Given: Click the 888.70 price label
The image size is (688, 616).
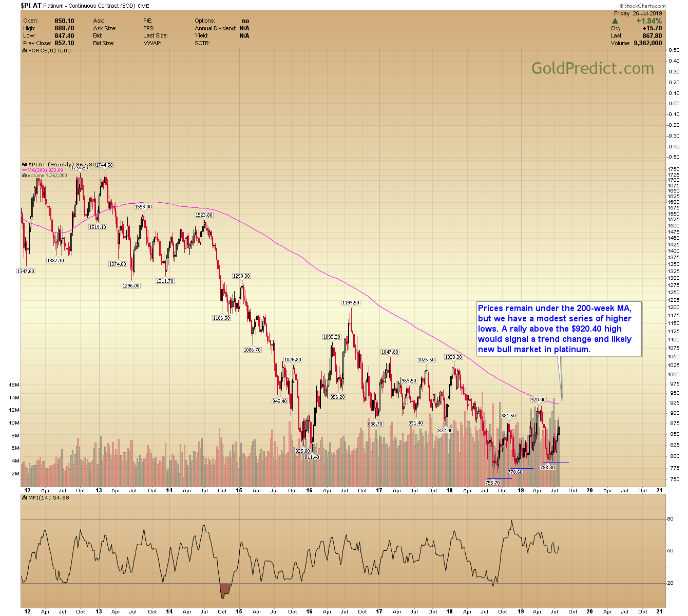Looking at the screenshot, I should 375,423.
